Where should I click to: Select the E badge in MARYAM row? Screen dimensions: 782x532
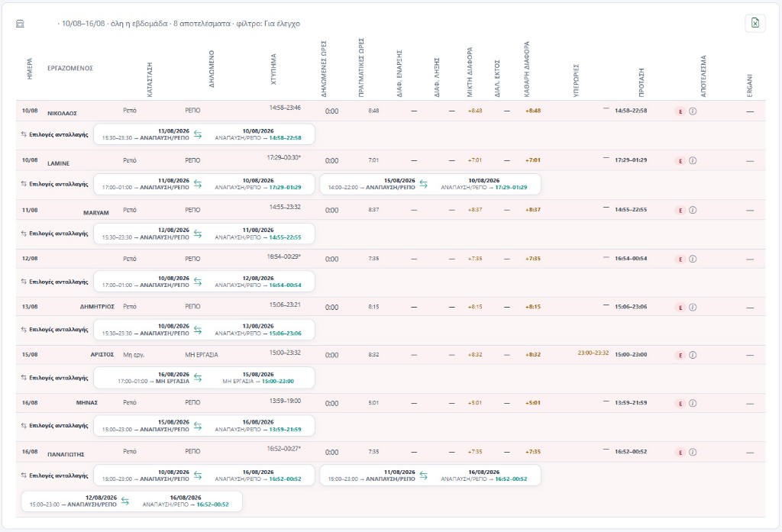click(680, 210)
